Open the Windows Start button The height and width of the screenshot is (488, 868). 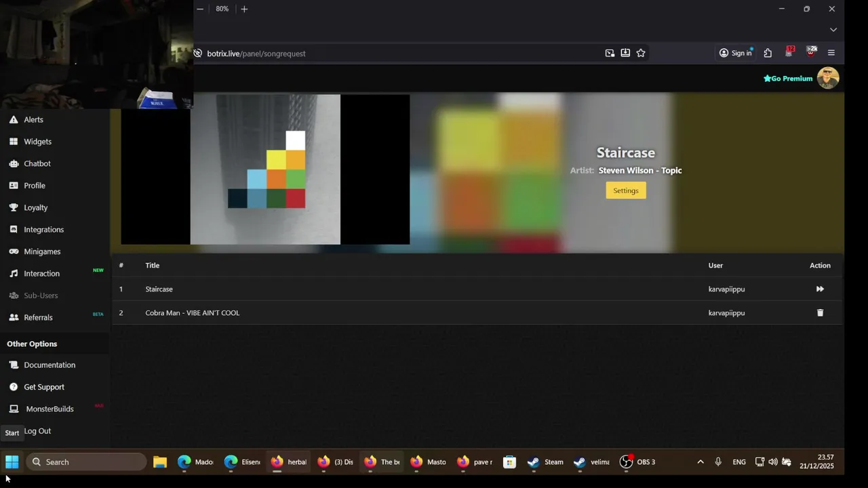[x=12, y=462]
